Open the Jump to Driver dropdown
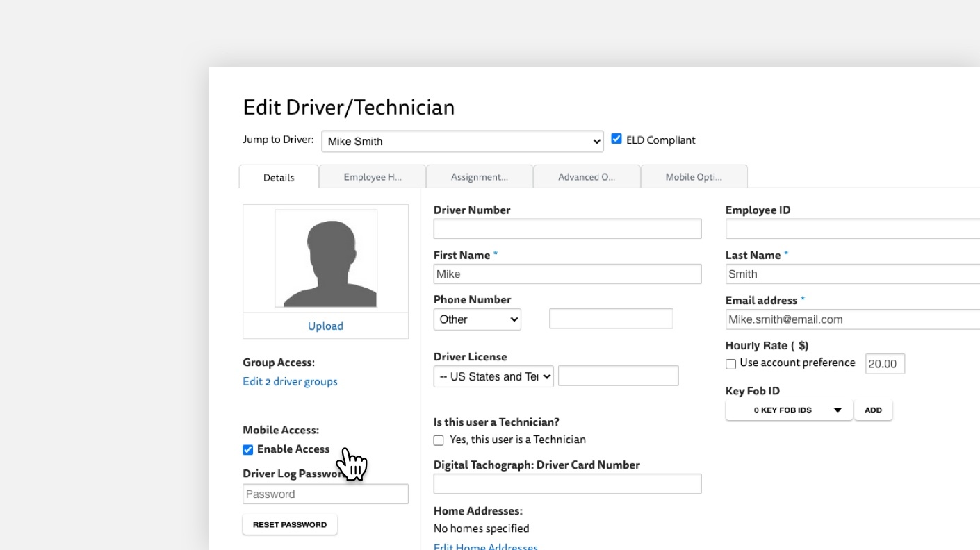This screenshot has width=980, height=550. coord(462,141)
